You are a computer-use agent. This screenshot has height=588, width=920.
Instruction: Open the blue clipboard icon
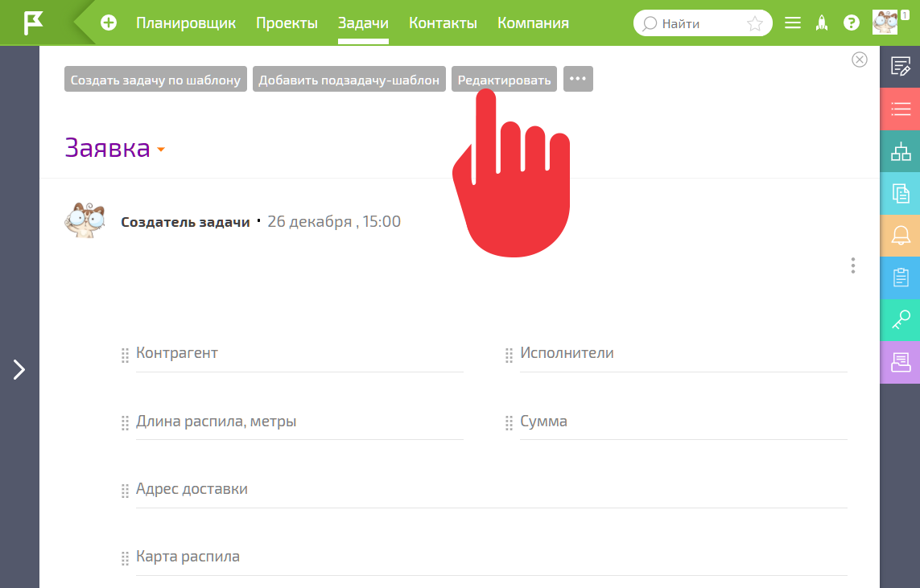click(900, 278)
